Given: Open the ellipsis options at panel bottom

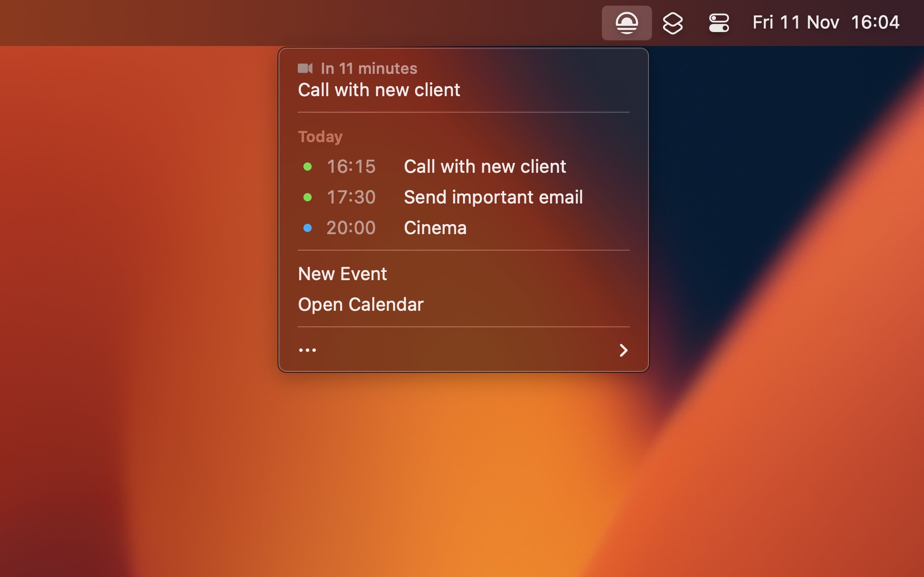Looking at the screenshot, I should coord(307,349).
